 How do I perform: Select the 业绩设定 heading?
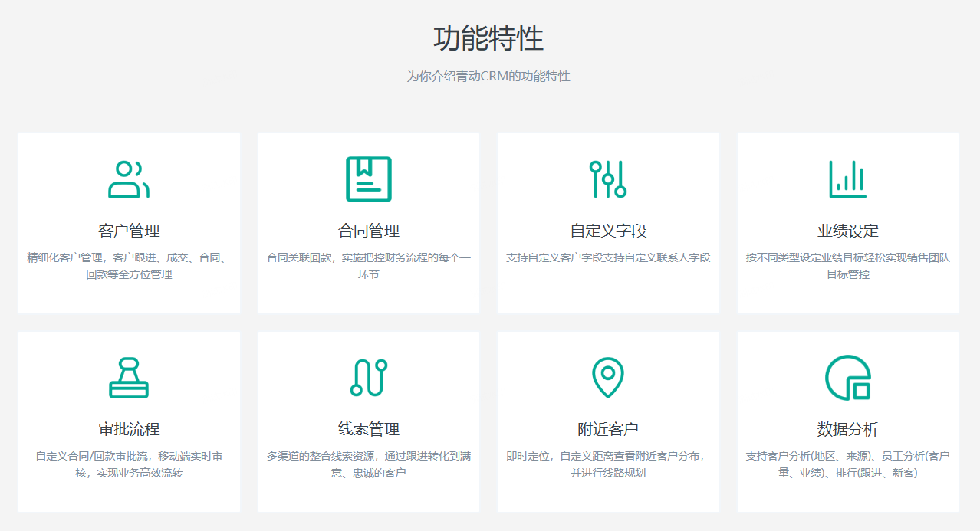click(847, 231)
